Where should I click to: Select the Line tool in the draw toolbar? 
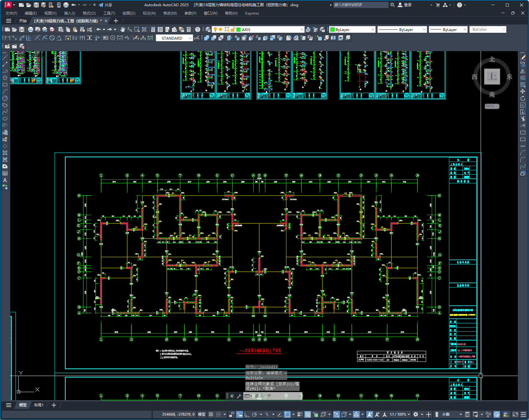point(5,57)
